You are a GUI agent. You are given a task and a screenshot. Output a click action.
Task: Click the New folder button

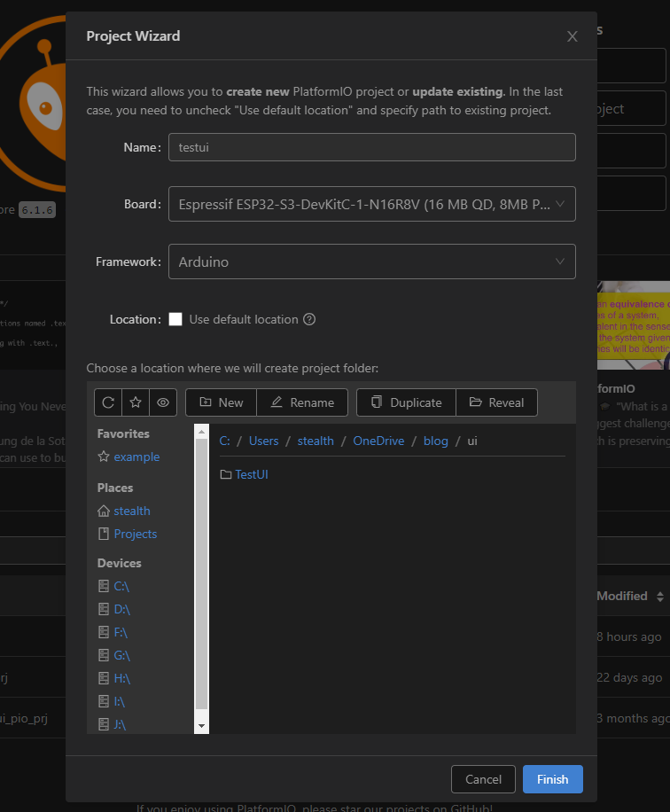[x=221, y=402]
